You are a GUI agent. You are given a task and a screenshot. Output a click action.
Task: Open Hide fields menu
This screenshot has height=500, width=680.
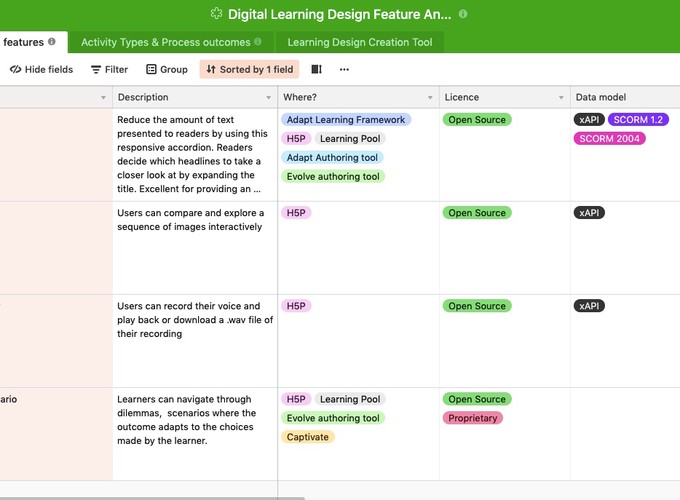(x=41, y=69)
